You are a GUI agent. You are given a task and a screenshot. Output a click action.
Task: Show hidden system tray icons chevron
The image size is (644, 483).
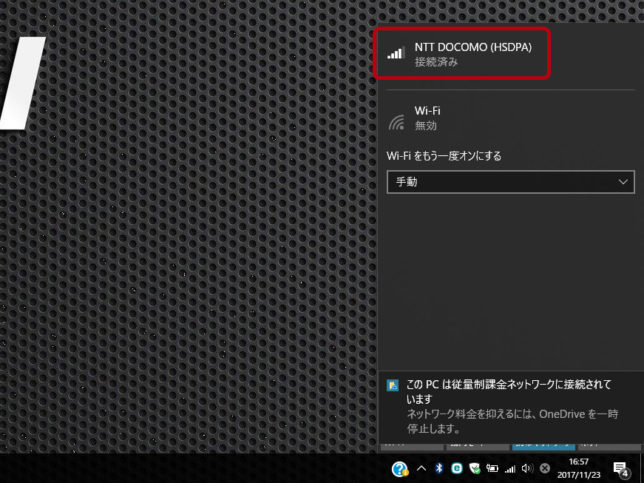pos(421,468)
